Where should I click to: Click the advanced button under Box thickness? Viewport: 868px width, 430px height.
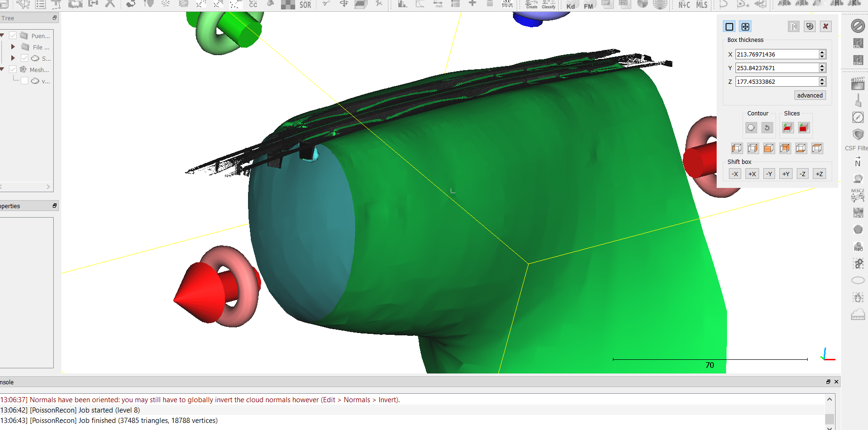(810, 95)
